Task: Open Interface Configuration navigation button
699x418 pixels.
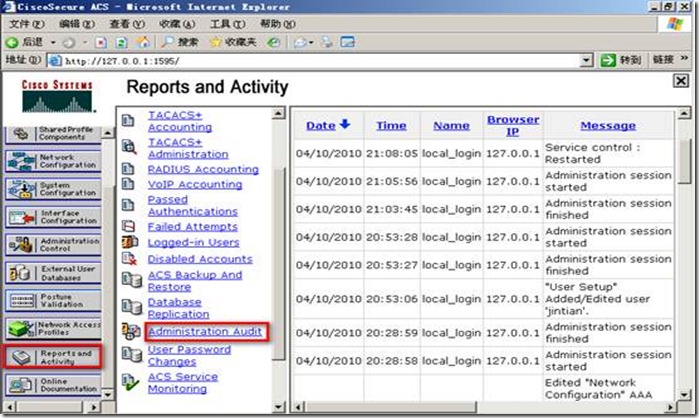Action: [x=53, y=217]
